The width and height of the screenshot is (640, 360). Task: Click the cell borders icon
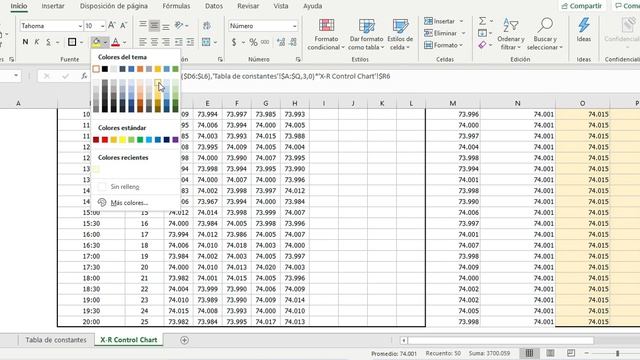point(72,42)
